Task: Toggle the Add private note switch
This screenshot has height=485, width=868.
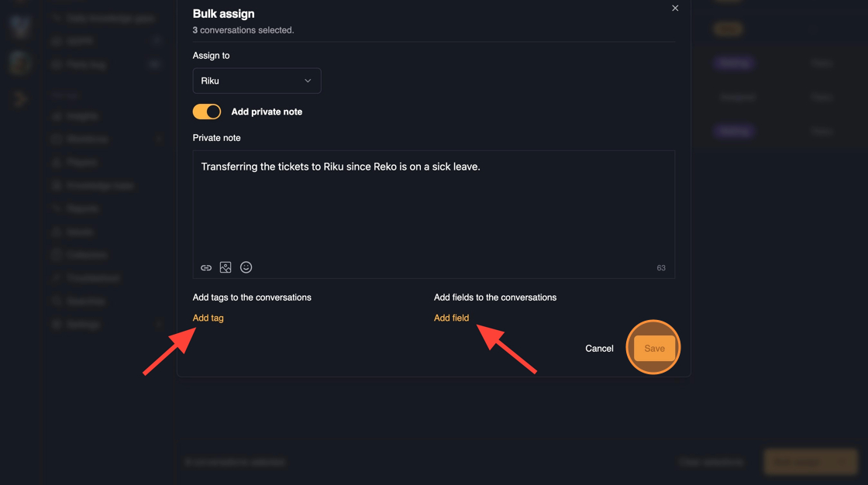Action: coord(207,112)
